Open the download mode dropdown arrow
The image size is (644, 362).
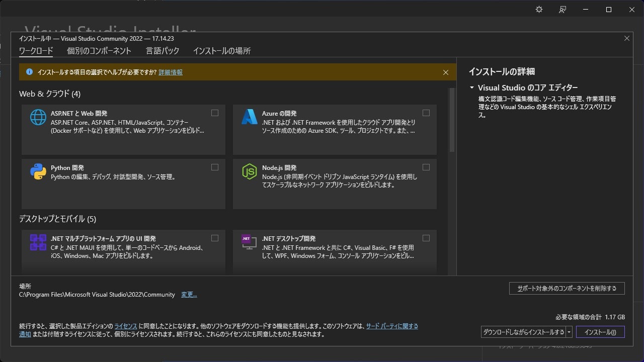point(569,332)
